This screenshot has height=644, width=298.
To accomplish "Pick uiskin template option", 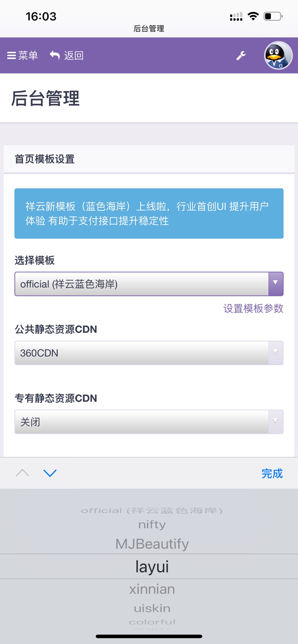I will [x=152, y=608].
